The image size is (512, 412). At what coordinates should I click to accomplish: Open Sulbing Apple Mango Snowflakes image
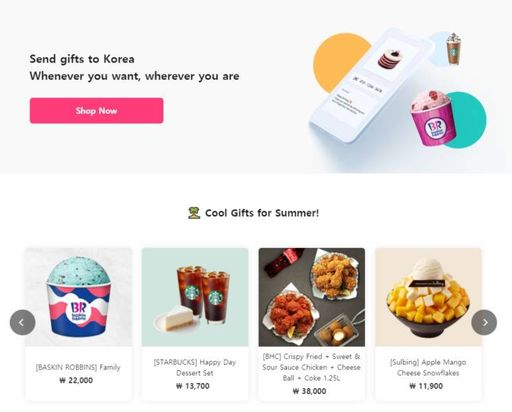click(428, 297)
